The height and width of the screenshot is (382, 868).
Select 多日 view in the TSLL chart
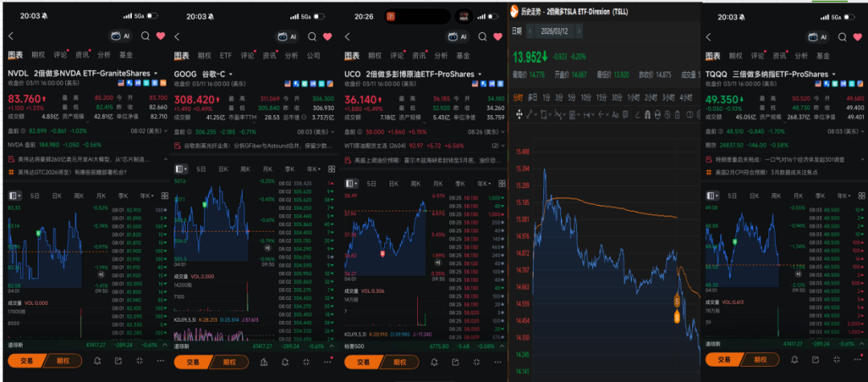click(532, 97)
